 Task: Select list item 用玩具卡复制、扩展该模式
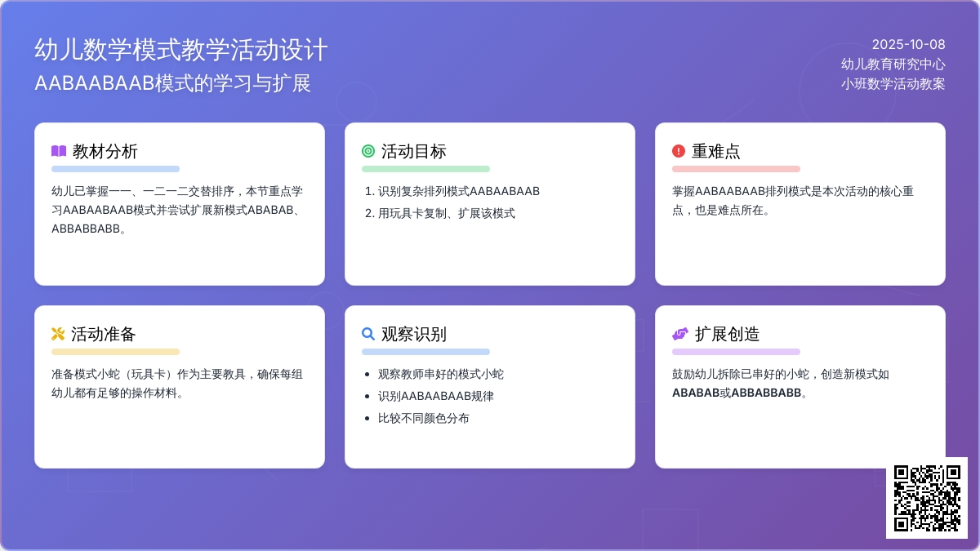coord(446,213)
